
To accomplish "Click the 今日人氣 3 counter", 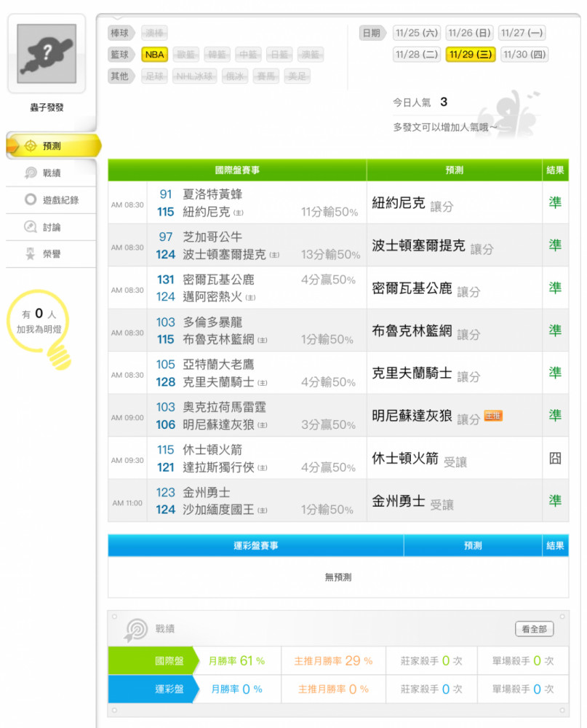I will (420, 102).
